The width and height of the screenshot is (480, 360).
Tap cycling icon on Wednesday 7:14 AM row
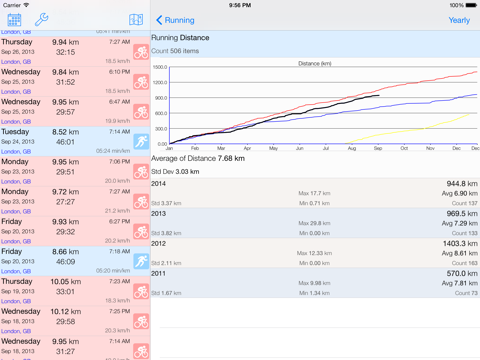(x=141, y=351)
